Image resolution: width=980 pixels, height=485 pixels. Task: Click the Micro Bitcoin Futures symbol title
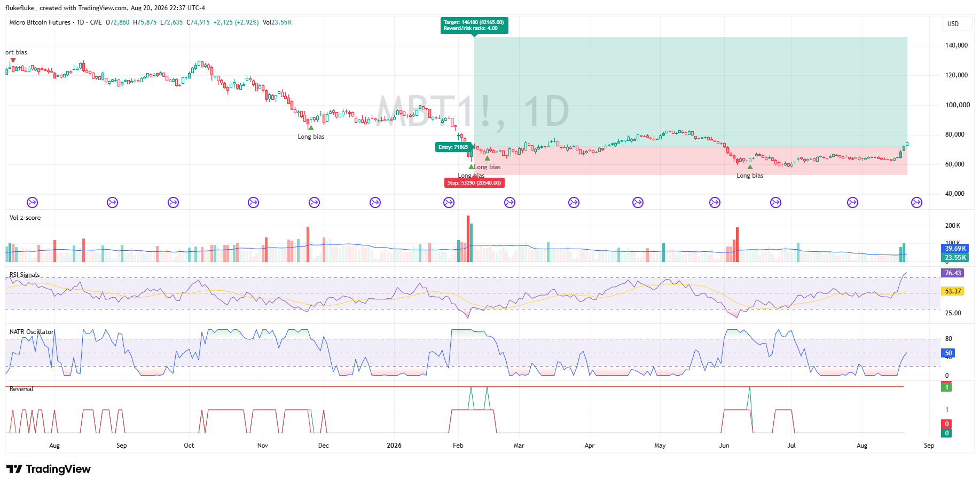point(40,22)
